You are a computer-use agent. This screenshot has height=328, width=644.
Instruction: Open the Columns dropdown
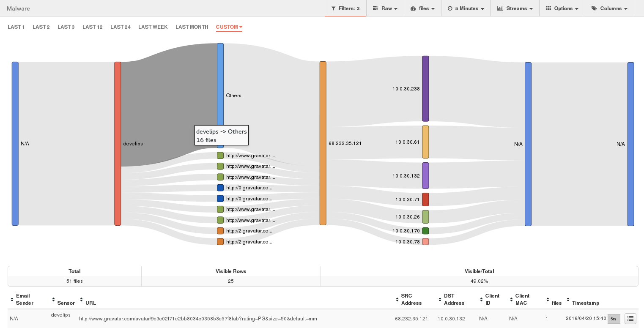pyautogui.click(x=609, y=8)
